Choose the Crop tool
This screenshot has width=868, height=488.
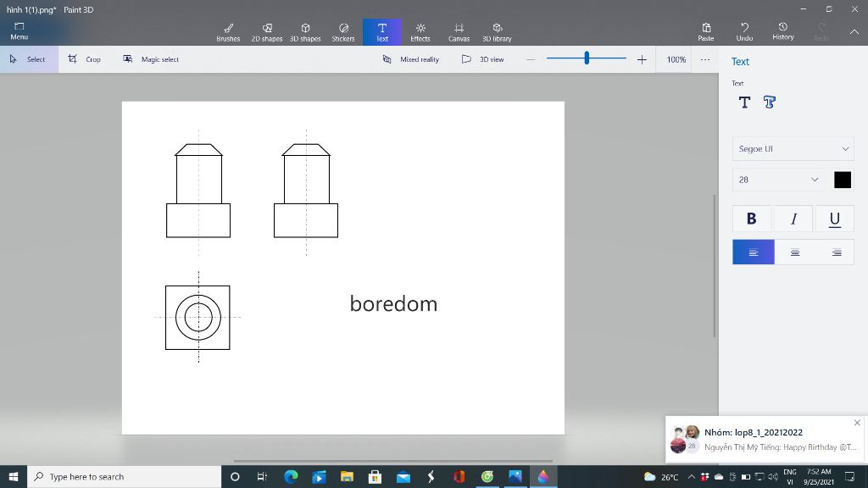[x=85, y=59]
